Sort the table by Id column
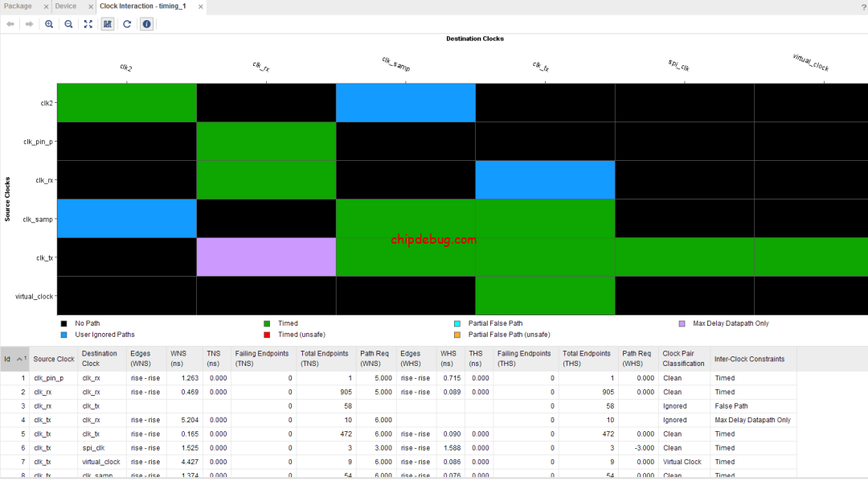 8,359
